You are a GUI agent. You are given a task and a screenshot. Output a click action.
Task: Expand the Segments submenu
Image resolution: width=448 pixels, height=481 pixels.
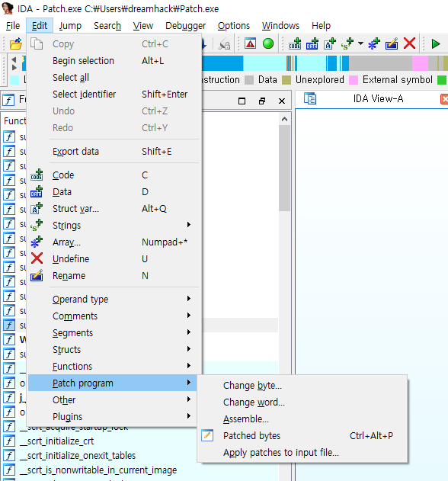(114, 333)
